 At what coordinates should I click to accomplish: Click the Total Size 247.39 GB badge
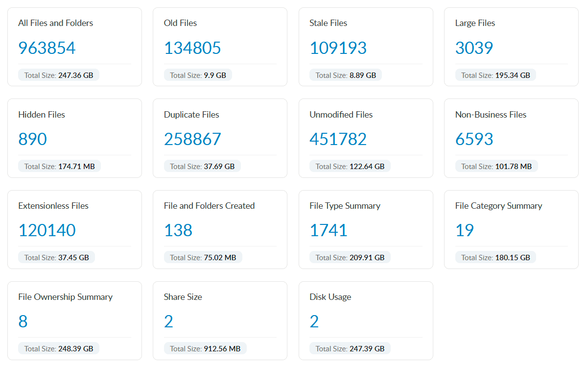pyautogui.click(x=350, y=348)
